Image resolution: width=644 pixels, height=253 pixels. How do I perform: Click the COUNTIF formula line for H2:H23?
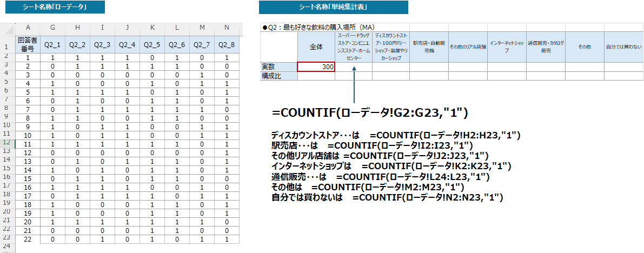[x=397, y=135]
